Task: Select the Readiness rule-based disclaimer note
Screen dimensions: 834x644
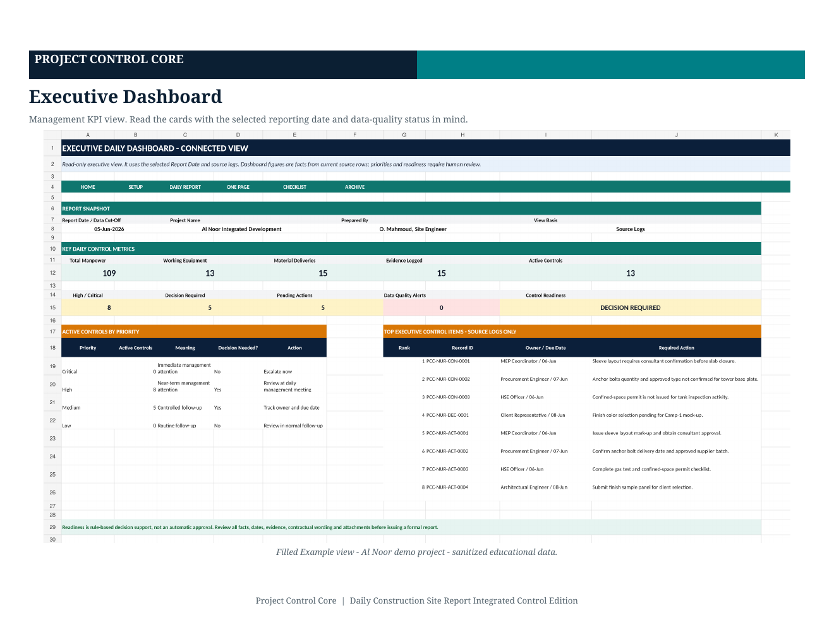Action: 411,527
